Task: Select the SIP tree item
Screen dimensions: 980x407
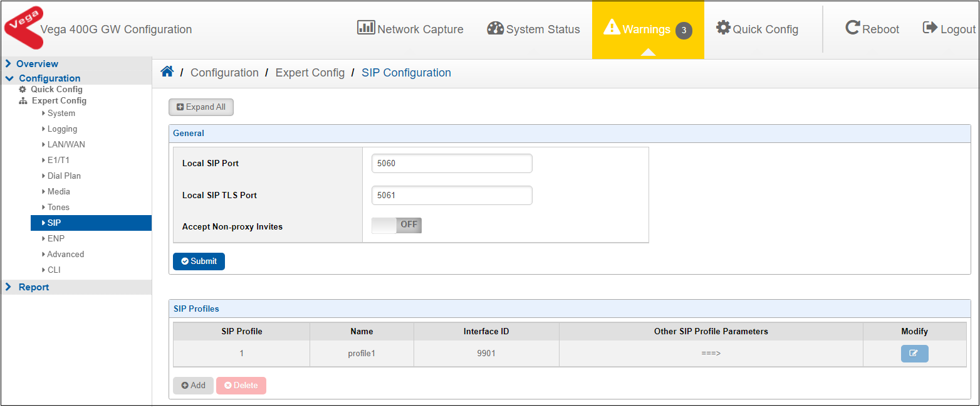Action: [x=91, y=223]
